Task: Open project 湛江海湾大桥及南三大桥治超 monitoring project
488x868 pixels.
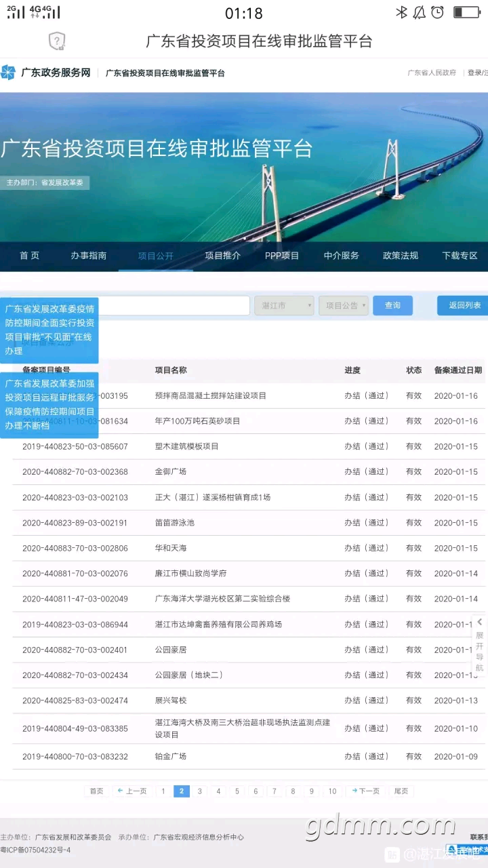Action: (x=243, y=728)
